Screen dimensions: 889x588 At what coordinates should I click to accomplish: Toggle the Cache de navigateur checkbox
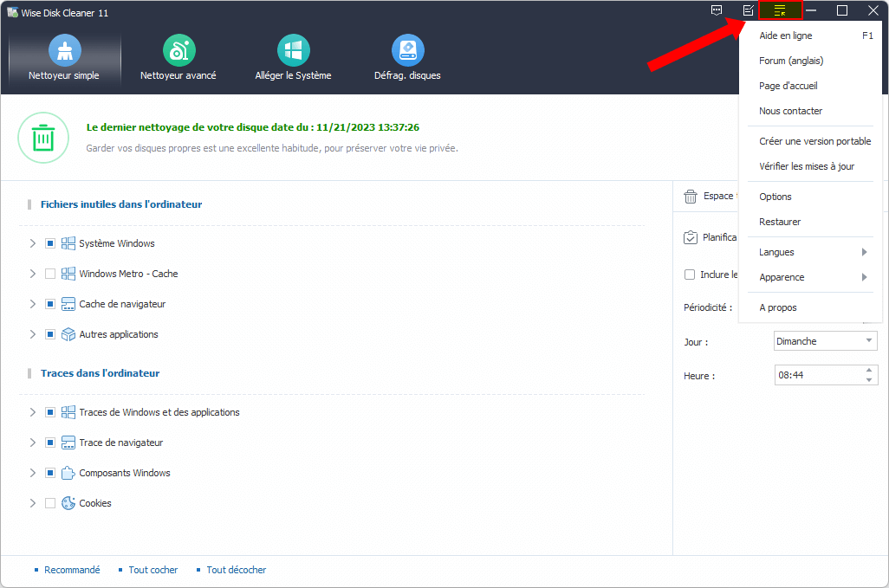[50, 304]
